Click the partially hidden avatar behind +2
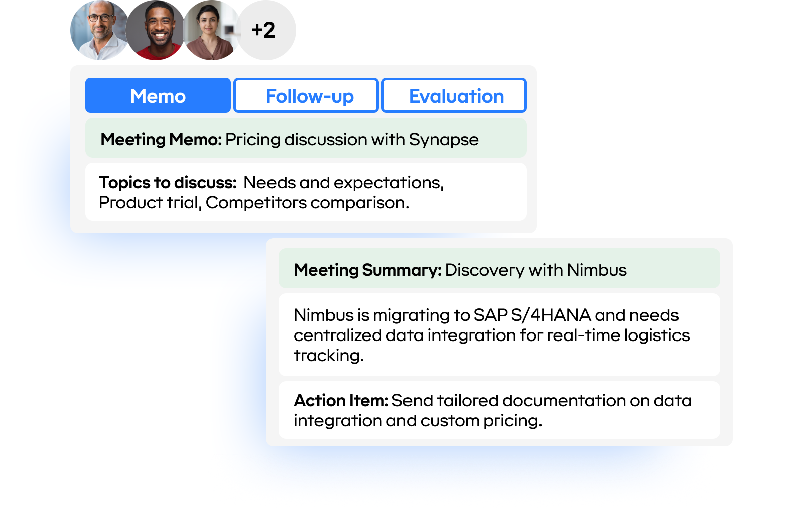Image resolution: width=812 pixels, height=509 pixels. pyautogui.click(x=233, y=29)
